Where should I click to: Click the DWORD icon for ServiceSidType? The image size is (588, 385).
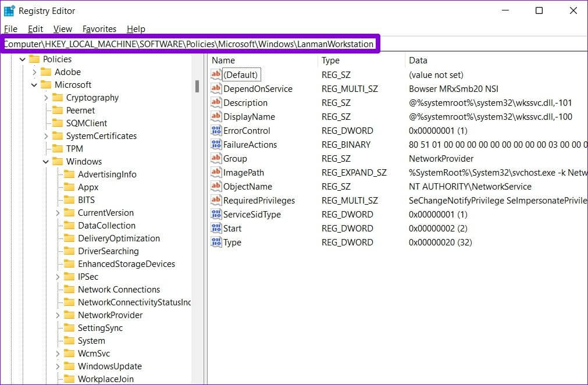216,214
